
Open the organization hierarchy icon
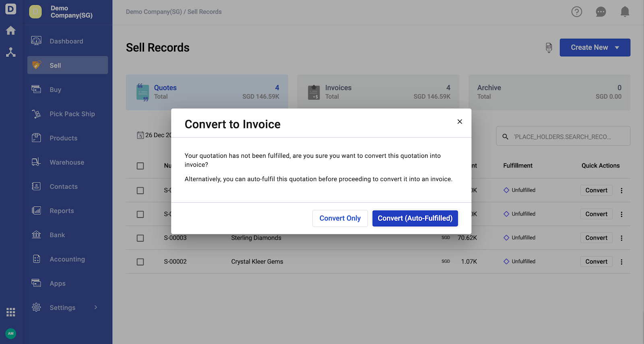point(11,52)
